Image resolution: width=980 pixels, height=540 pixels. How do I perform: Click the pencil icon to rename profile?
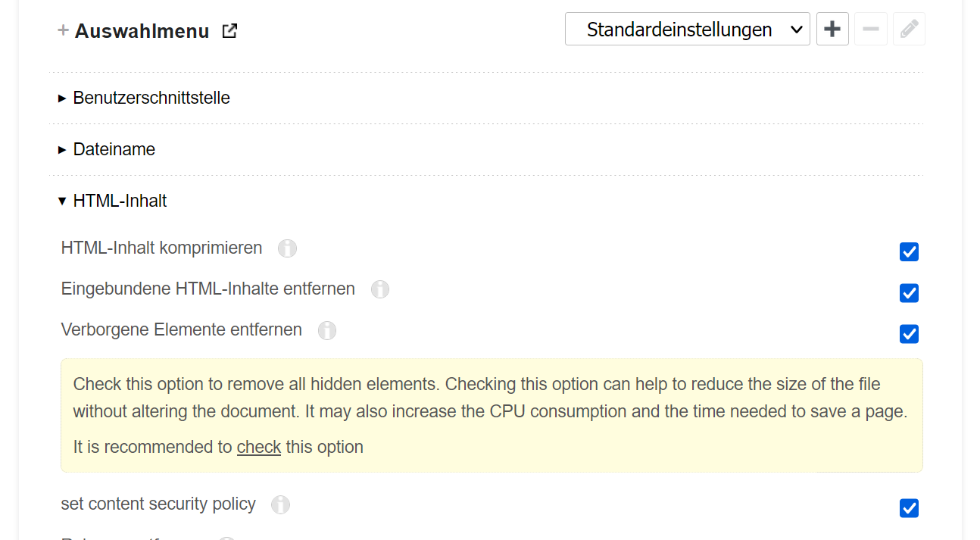pos(909,30)
